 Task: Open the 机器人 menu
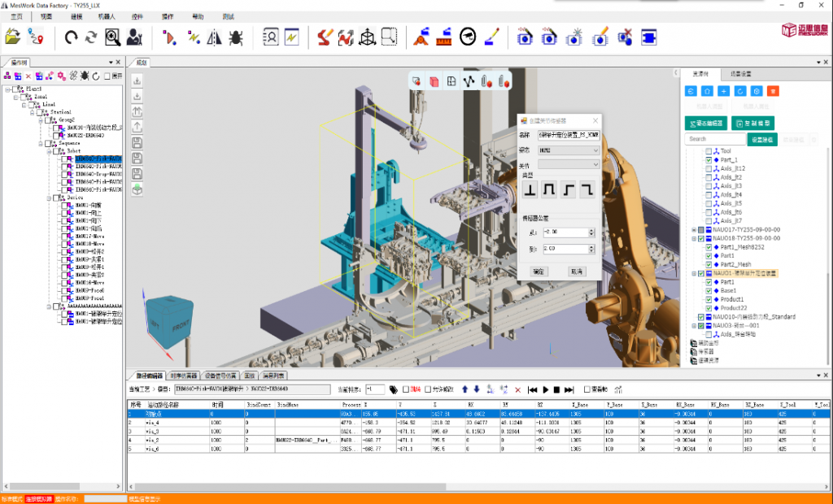107,16
